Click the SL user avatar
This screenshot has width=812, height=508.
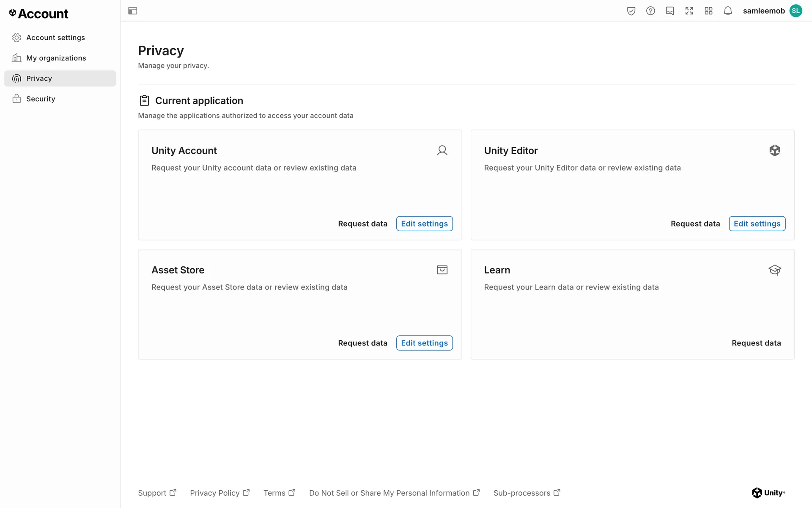tap(796, 11)
